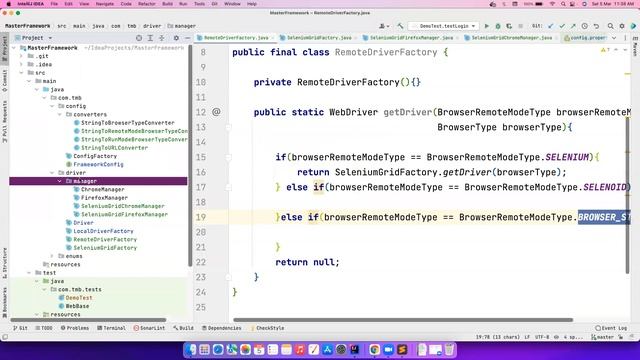The height and width of the screenshot is (360, 640).
Task: Open the Dependencies tool window
Action: coord(222,328)
